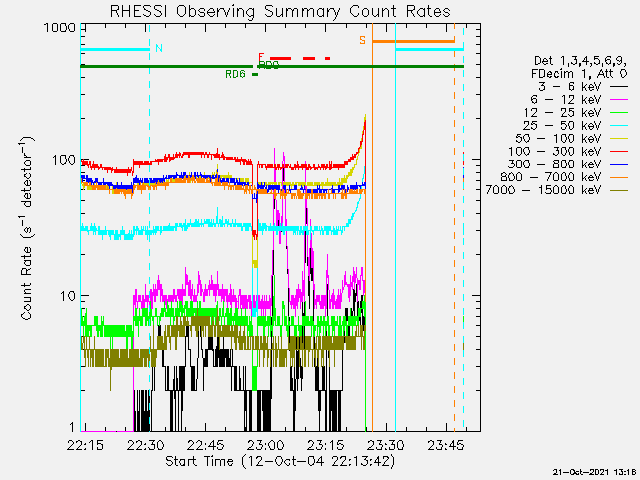Click the black line swatch for 3-6 keV
The width and height of the screenshot is (640, 480).
pos(619,87)
